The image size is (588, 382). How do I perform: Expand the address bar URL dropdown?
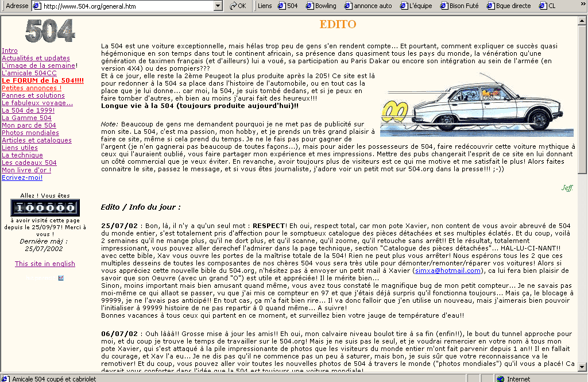point(218,6)
